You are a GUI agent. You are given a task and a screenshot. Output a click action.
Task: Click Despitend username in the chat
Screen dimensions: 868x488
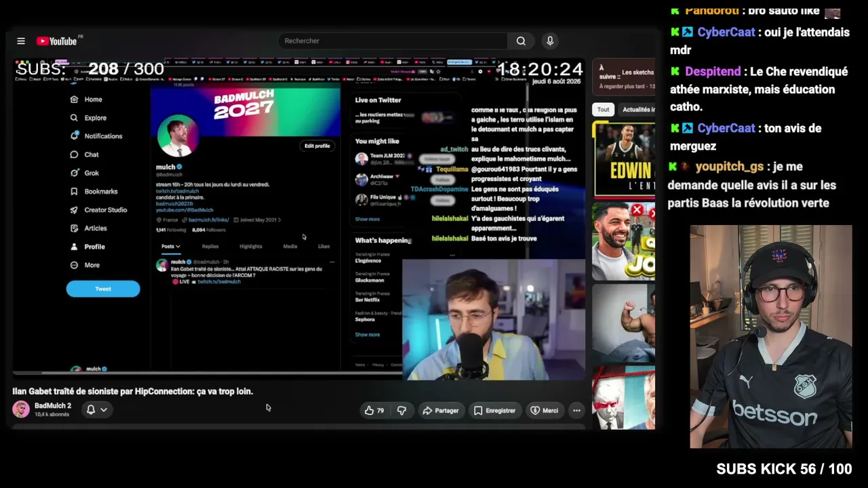coord(713,71)
